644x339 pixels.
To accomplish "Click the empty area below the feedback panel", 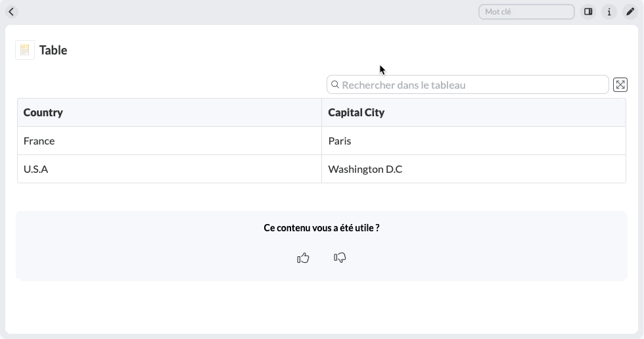I will (321, 307).
